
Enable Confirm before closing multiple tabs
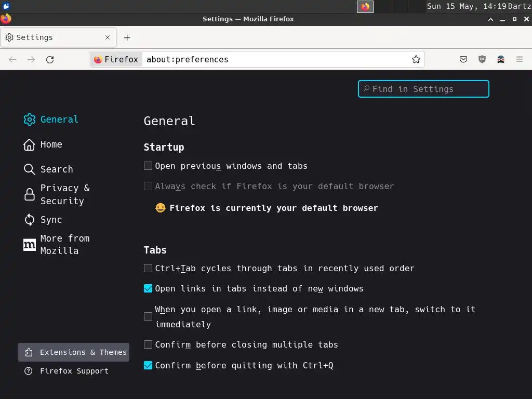[148, 345]
